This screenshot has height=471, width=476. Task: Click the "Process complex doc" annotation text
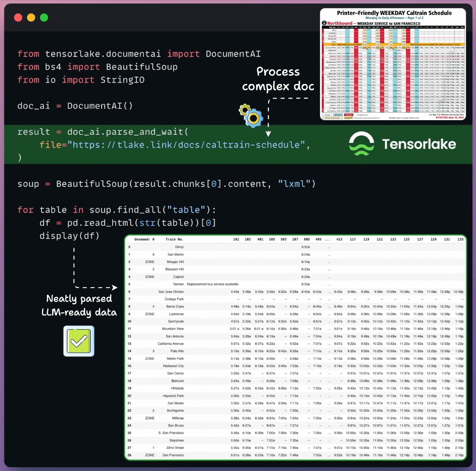[278, 79]
